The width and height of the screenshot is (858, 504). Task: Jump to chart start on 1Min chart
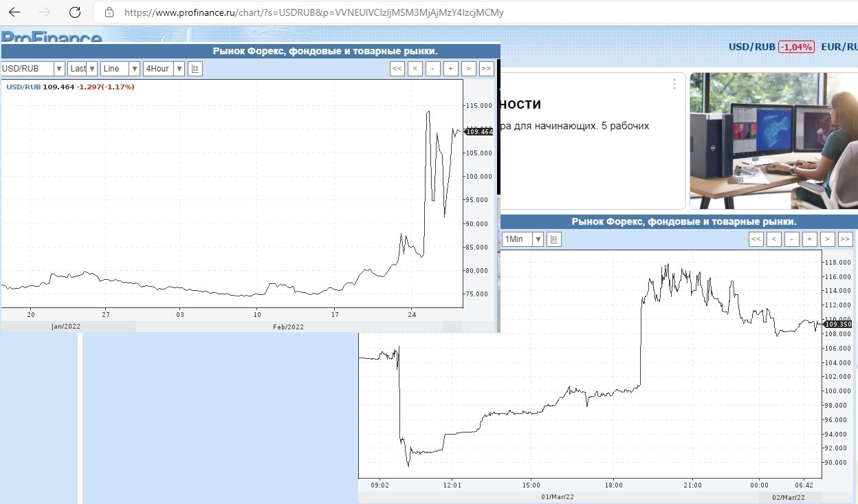756,239
